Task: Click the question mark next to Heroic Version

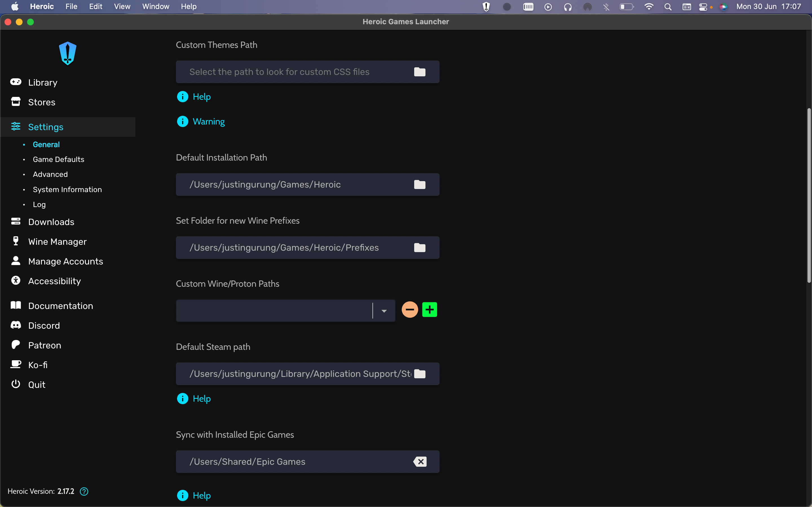Action: pyautogui.click(x=83, y=491)
